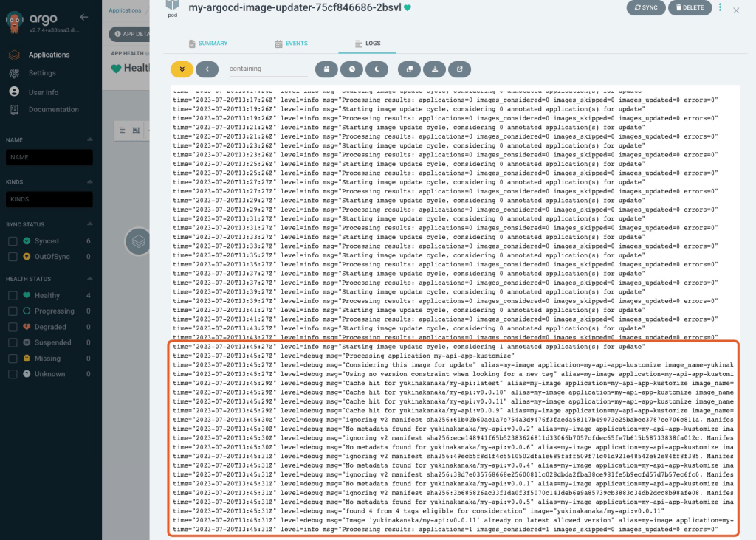Switch log viewer to dark mode
Image resolution: width=756 pixels, height=540 pixels.
point(377,69)
